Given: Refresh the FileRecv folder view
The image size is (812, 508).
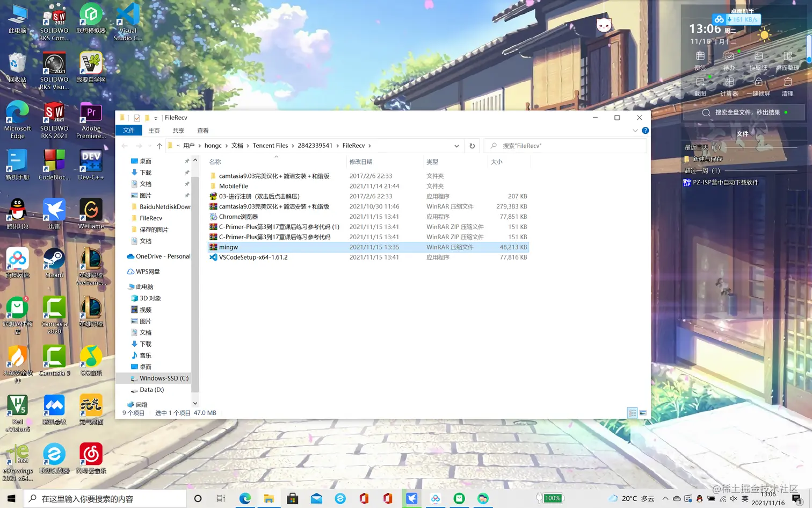Looking at the screenshot, I should pos(472,146).
